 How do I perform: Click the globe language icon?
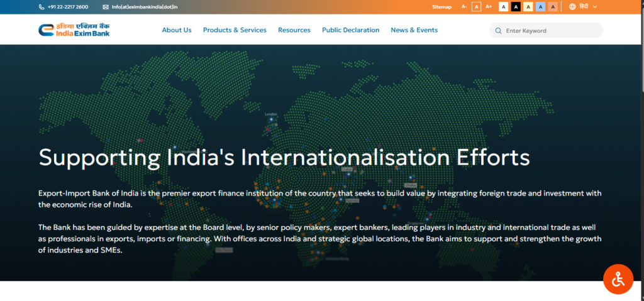coord(572,6)
